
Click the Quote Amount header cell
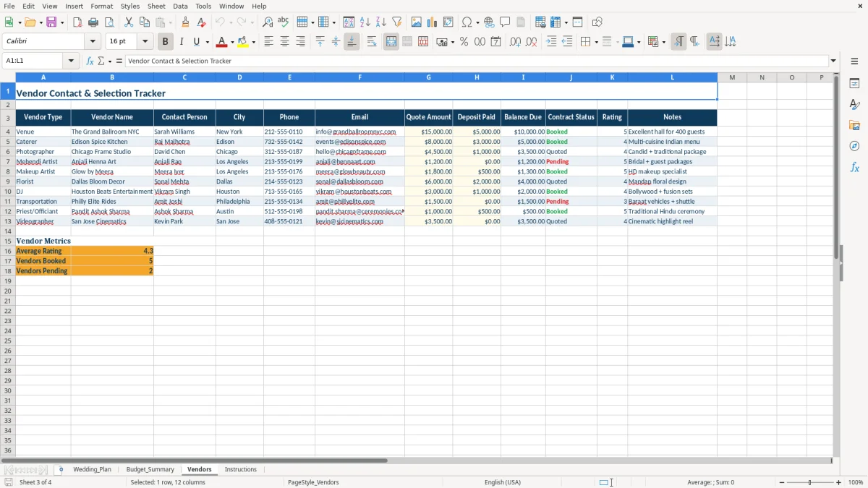(x=429, y=117)
